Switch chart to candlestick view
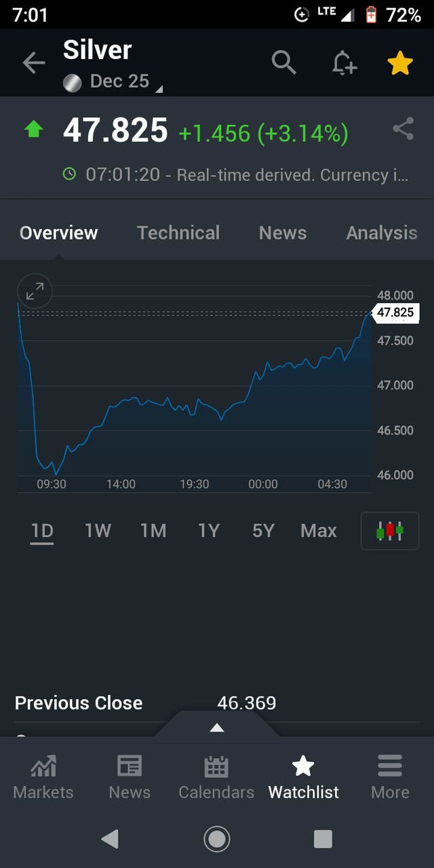 tap(389, 531)
